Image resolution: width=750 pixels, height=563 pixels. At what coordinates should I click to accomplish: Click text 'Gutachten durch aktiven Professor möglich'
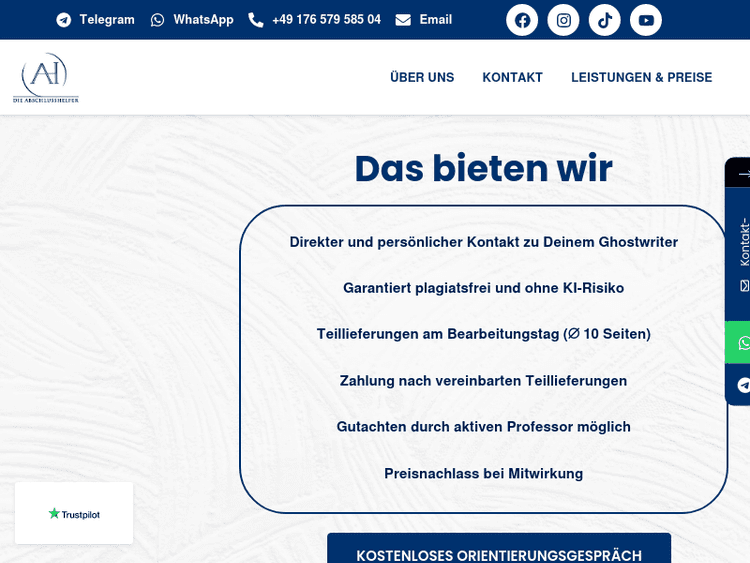484,427
